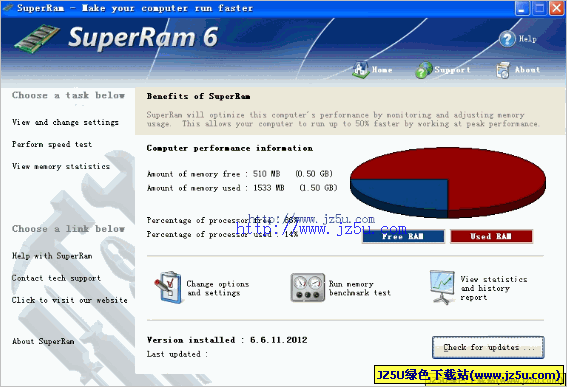Click Amount of memory used value
567x387 pixels.
[x=295, y=188]
